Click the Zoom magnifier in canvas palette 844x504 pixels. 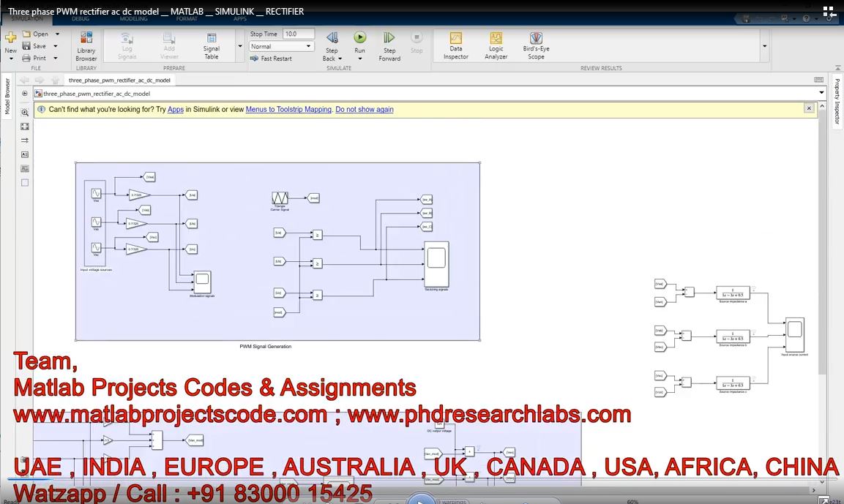(x=25, y=113)
